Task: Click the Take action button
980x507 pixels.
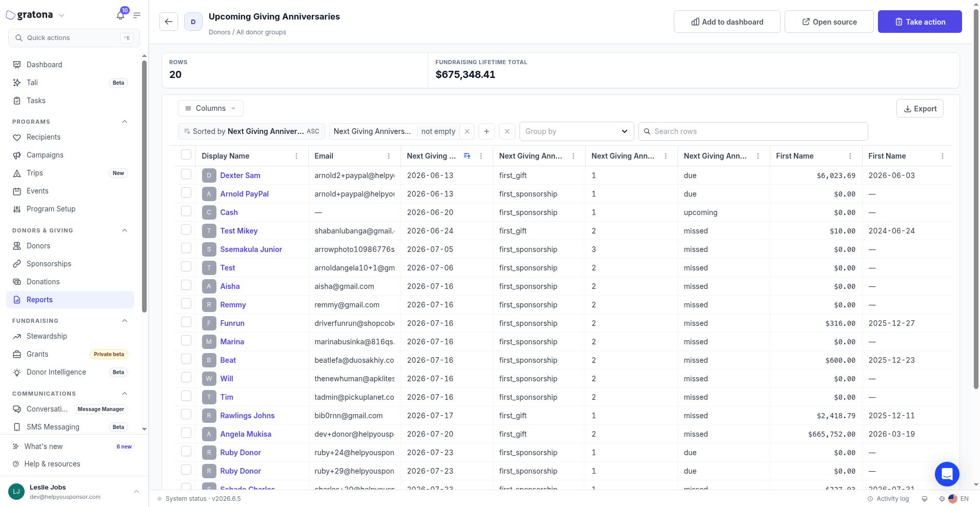Action: pyautogui.click(x=920, y=22)
